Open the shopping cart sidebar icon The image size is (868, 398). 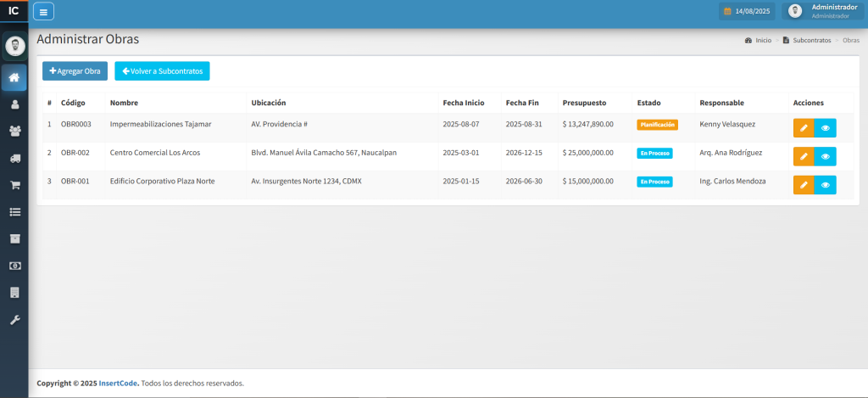[14, 184]
